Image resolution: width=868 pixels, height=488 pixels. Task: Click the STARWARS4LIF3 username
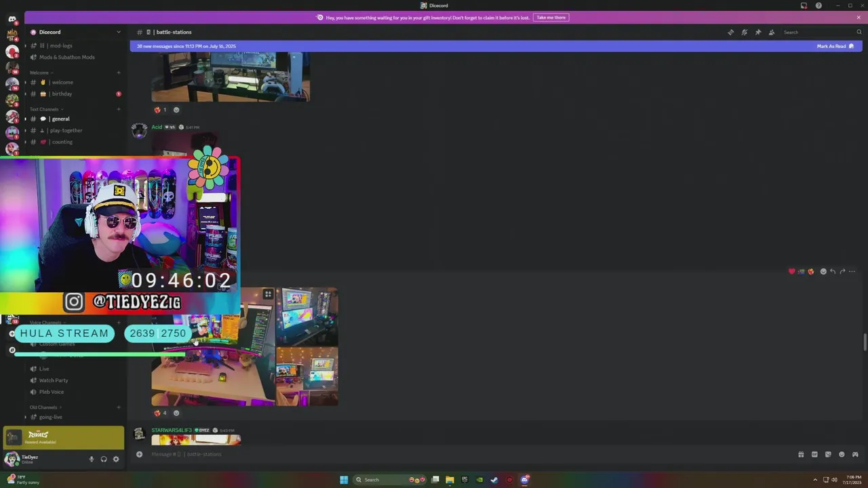(172, 430)
